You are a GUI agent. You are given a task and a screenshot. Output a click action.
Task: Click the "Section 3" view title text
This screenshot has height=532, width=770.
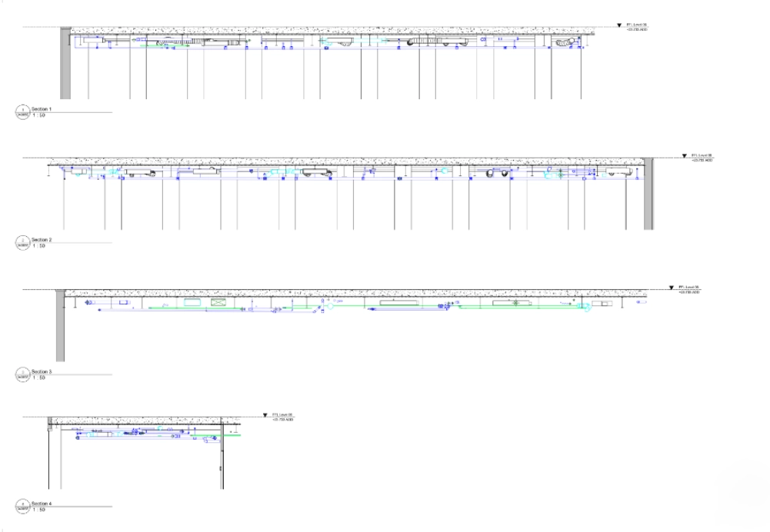click(42, 371)
